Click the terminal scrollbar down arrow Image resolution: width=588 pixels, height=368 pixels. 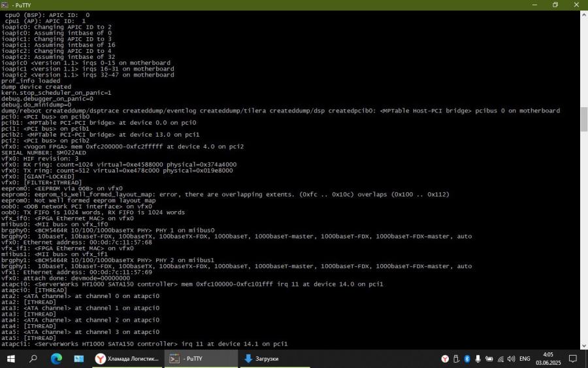click(x=583, y=346)
